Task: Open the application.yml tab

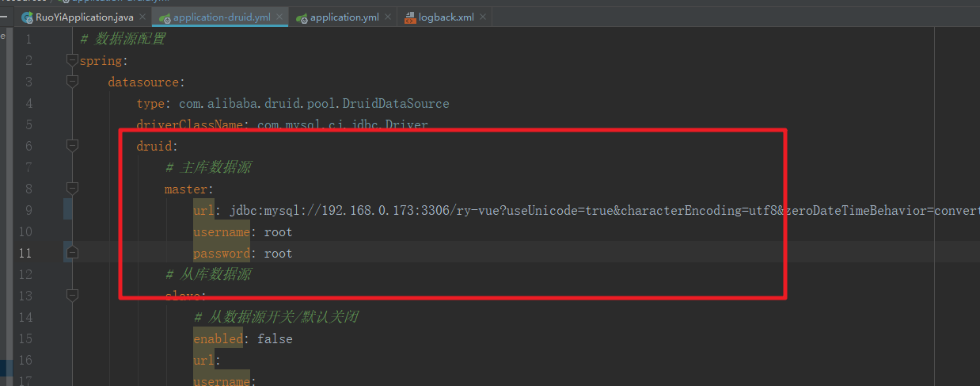Action: click(344, 17)
